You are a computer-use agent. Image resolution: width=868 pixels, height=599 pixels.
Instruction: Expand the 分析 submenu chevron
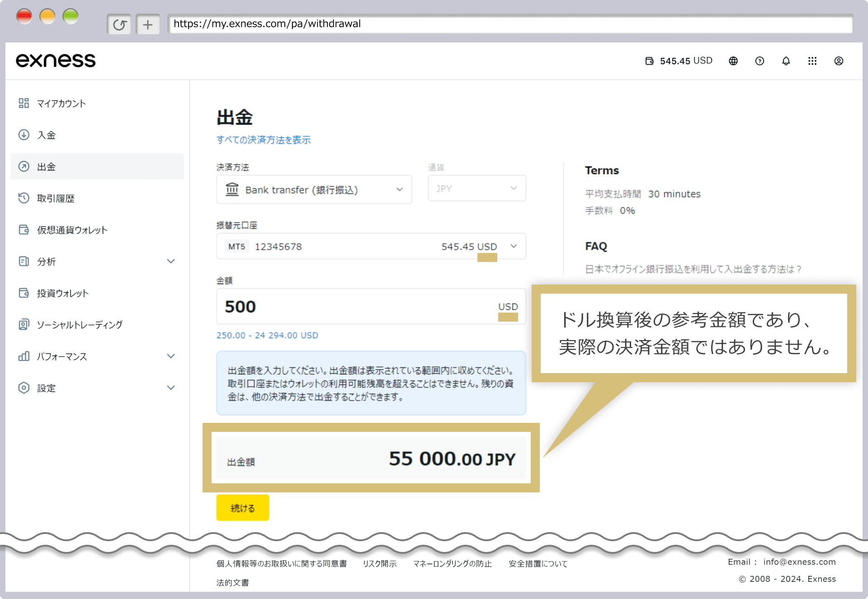pyautogui.click(x=171, y=261)
